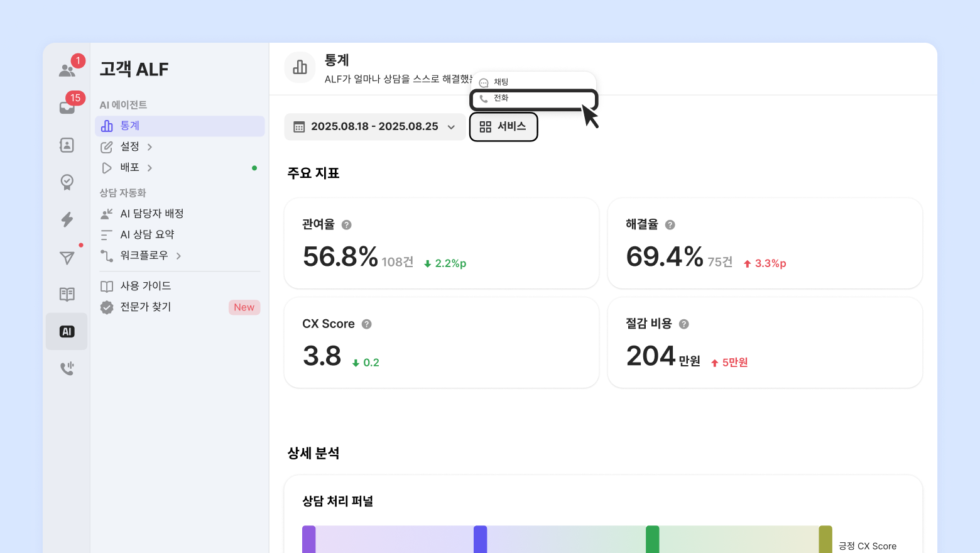Click the help icon next to 해결율

pyautogui.click(x=670, y=225)
